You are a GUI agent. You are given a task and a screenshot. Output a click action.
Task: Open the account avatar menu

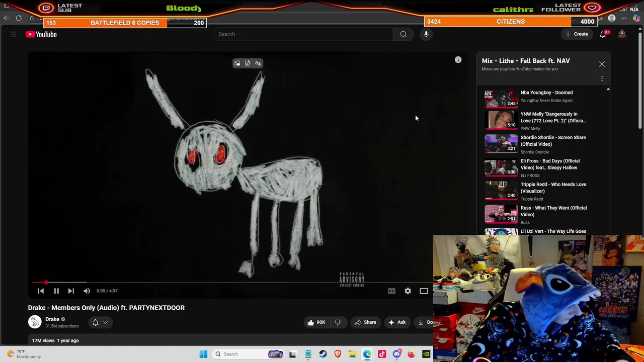[x=622, y=34]
